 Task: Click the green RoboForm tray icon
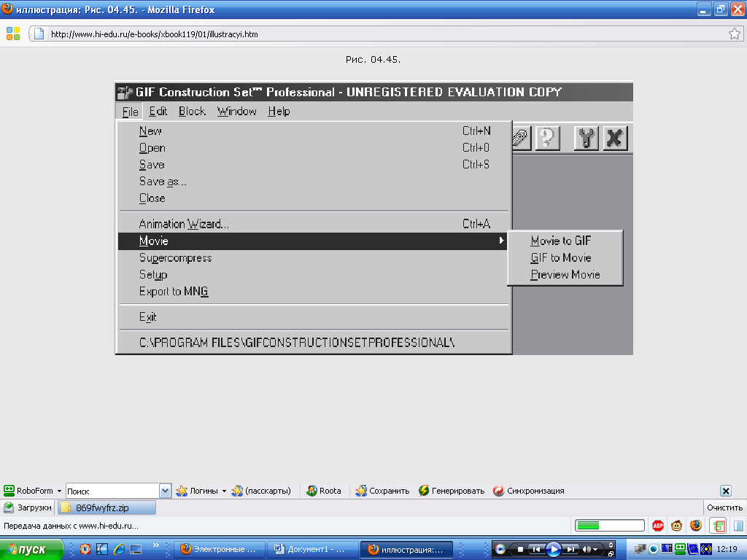tap(681, 549)
